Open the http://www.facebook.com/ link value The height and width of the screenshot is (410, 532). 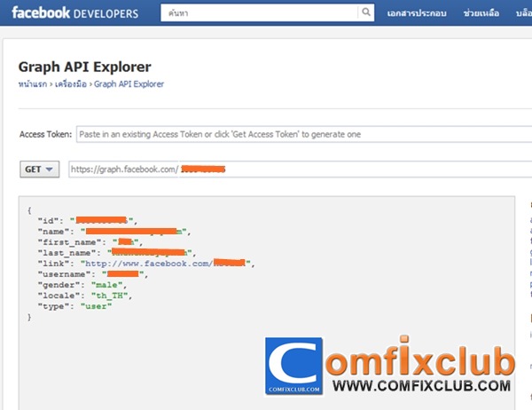point(165,264)
